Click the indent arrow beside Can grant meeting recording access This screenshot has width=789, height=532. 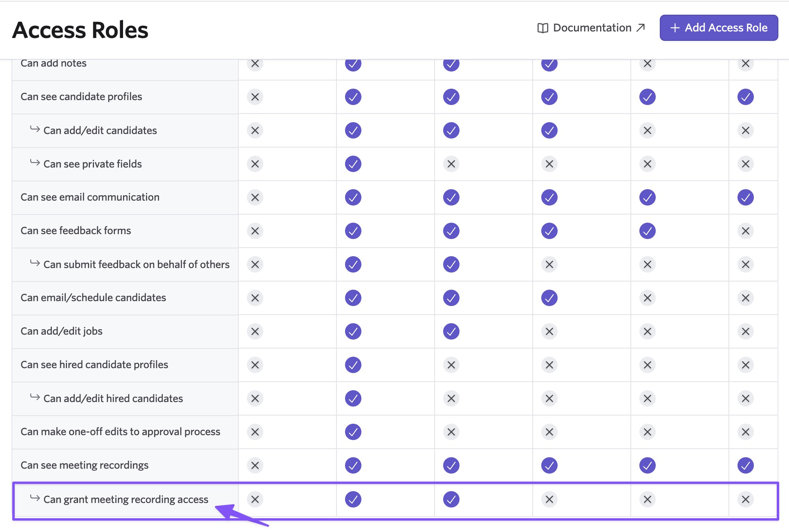(x=35, y=498)
